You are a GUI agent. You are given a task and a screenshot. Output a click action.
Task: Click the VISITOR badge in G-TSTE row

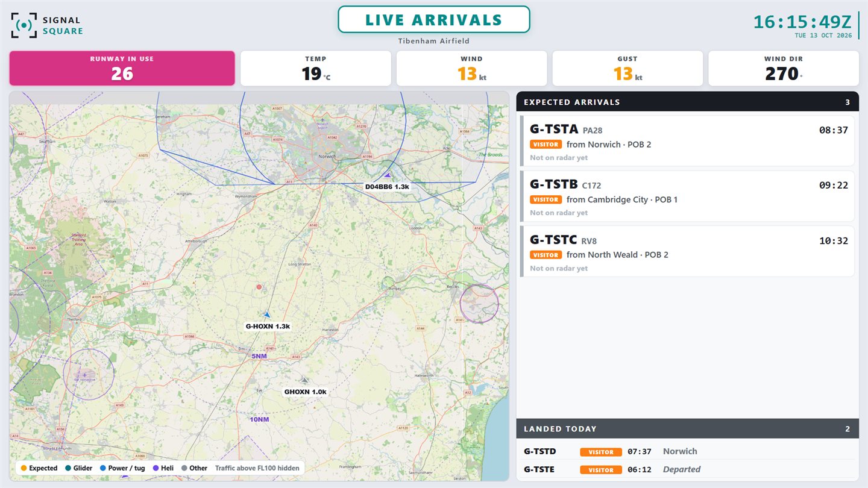pyautogui.click(x=601, y=470)
